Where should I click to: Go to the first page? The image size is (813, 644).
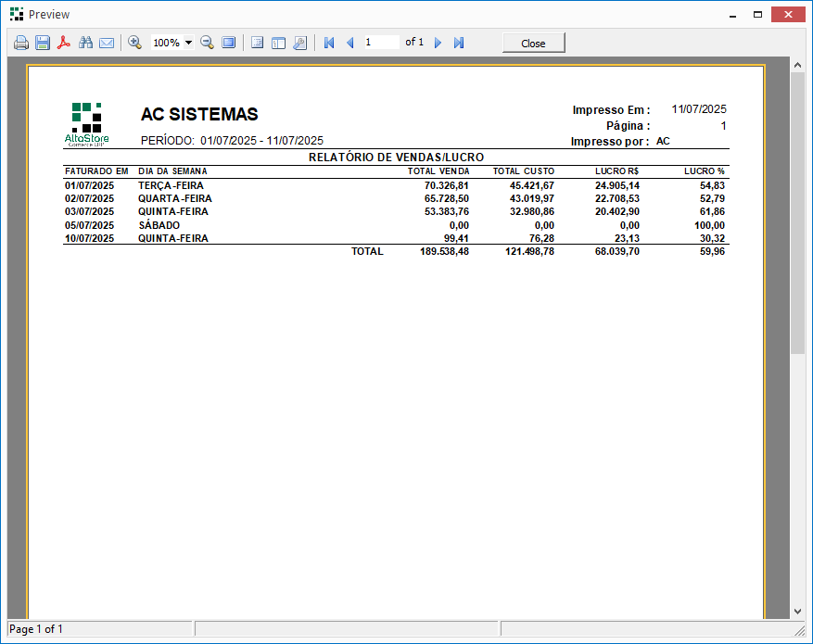click(x=329, y=43)
